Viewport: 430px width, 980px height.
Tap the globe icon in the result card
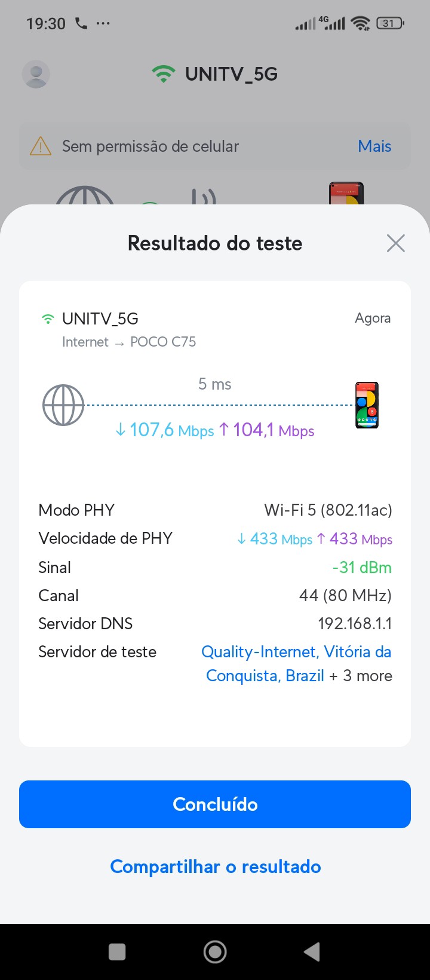63,405
